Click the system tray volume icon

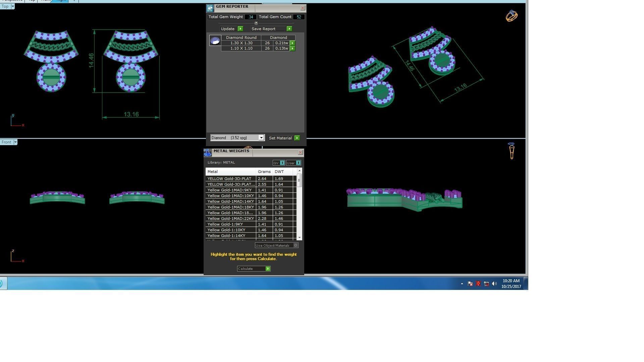(x=494, y=284)
